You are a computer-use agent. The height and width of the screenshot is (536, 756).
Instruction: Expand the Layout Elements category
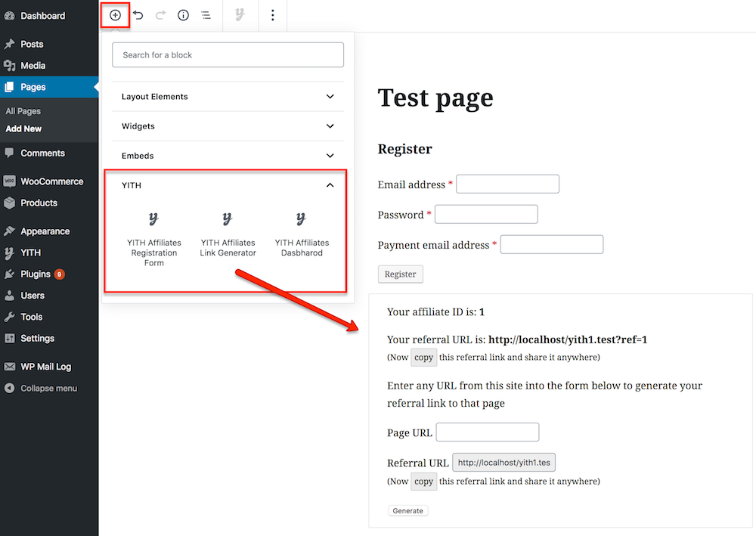pyautogui.click(x=228, y=96)
